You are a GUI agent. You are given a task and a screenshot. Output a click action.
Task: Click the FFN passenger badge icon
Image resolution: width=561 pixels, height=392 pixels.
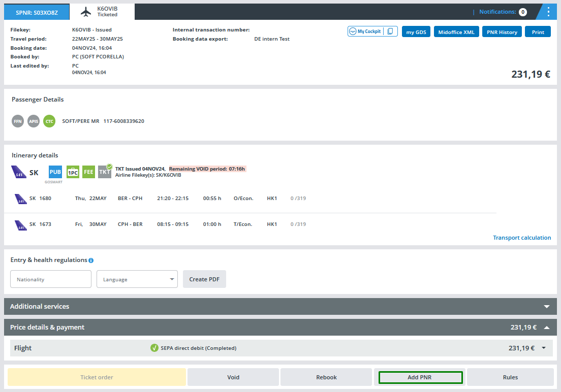(18, 121)
